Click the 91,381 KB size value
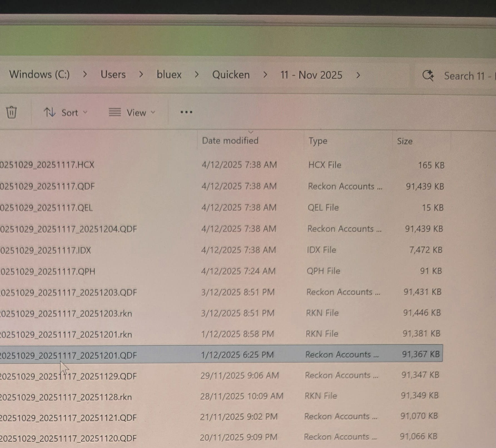The width and height of the screenshot is (496, 448). (x=421, y=333)
